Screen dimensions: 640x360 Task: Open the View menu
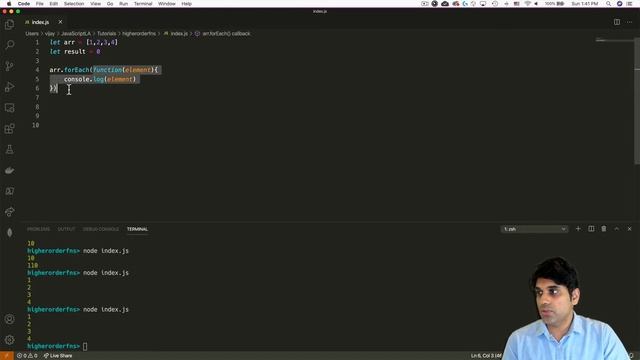(96, 4)
